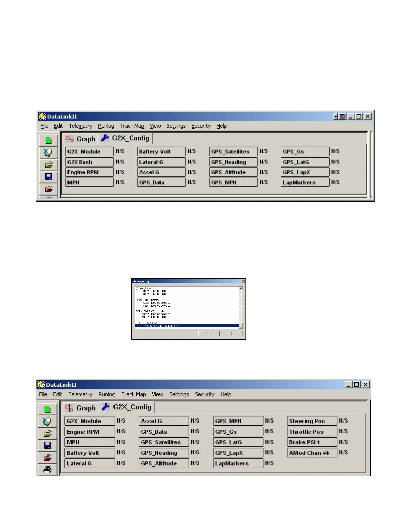
Task: Click Cancel in Message Log dialog
Action: (x=209, y=334)
